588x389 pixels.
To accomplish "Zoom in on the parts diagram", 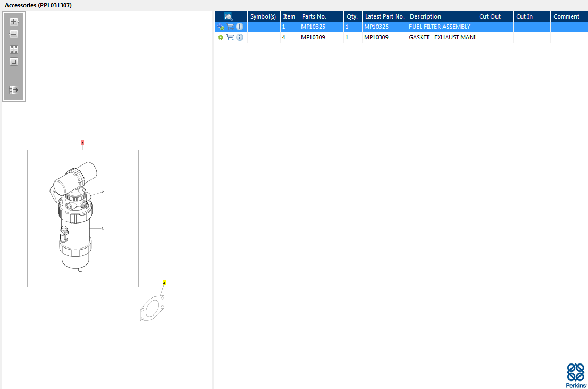I will coord(14,22).
